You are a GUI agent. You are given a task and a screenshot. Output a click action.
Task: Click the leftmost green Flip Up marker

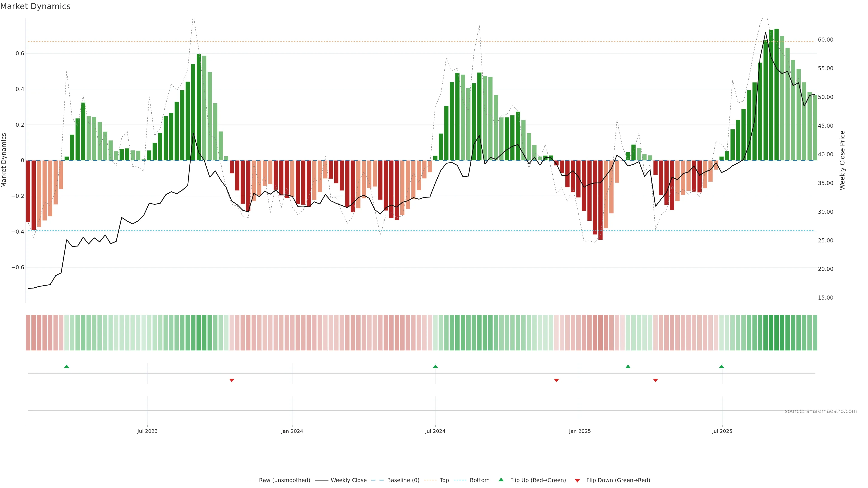click(x=66, y=366)
